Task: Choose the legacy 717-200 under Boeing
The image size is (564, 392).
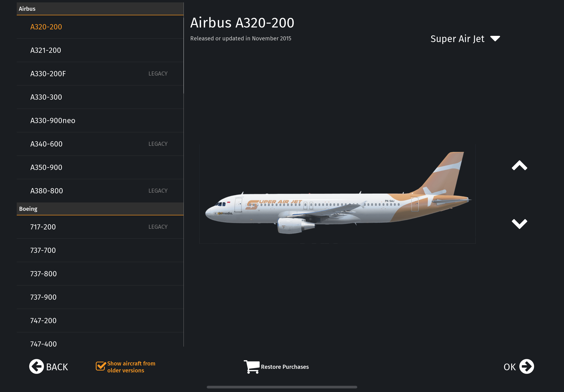Action: pos(100,227)
